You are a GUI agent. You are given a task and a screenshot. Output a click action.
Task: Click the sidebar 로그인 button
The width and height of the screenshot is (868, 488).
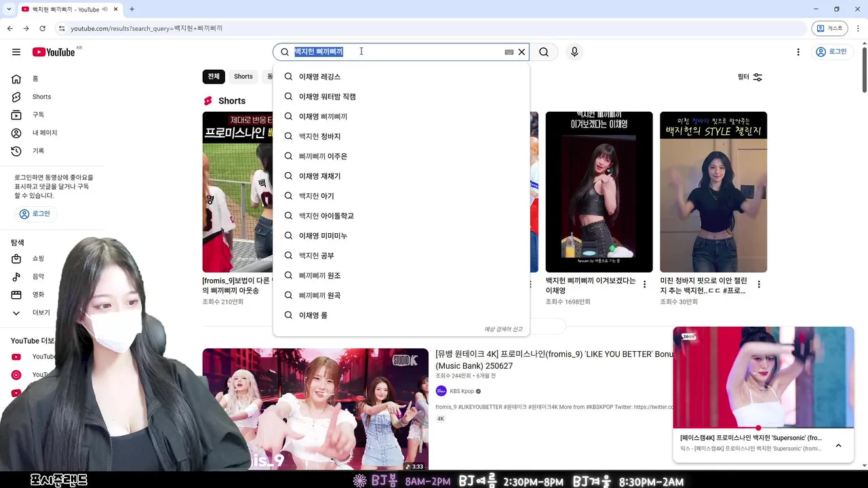click(35, 213)
